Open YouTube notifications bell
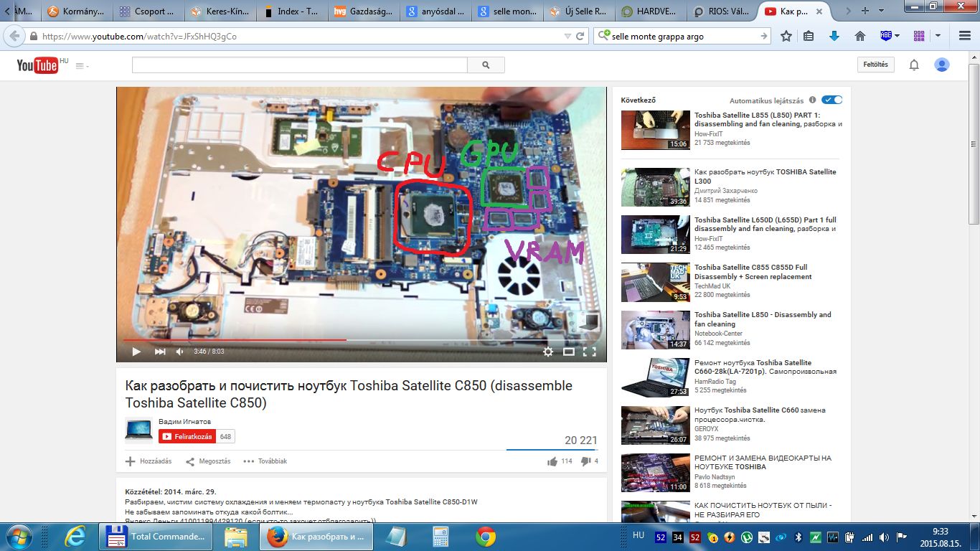 pyautogui.click(x=914, y=65)
